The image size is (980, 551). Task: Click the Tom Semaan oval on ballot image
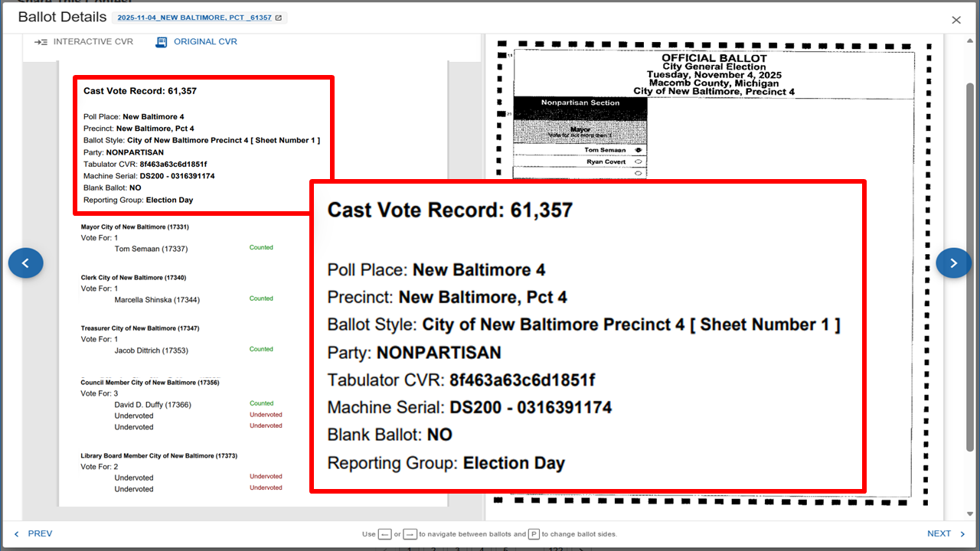coord(638,150)
